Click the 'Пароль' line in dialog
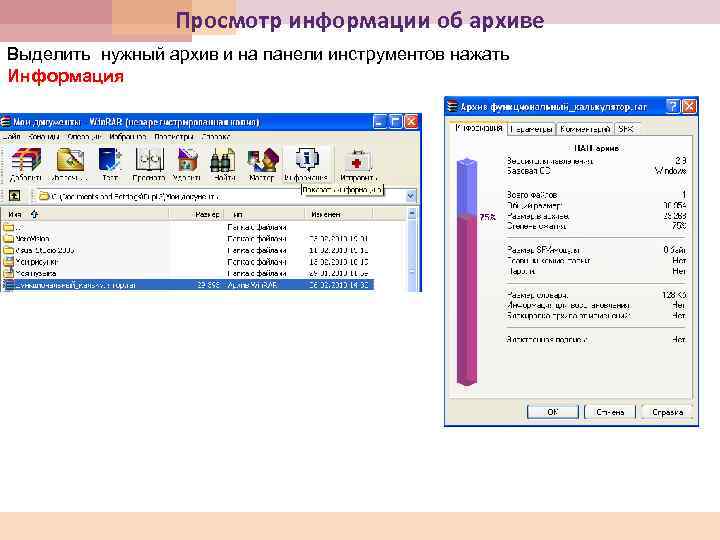This screenshot has height=540, width=720. click(596, 271)
